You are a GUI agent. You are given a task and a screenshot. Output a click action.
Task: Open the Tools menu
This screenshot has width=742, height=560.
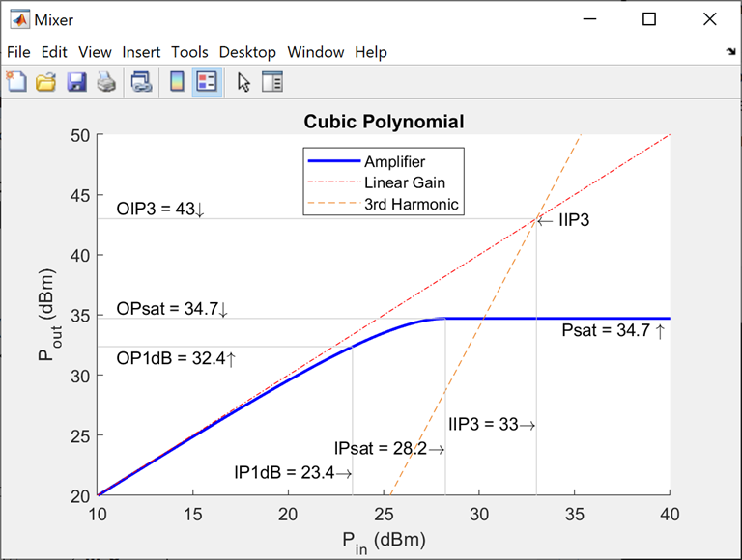189,52
